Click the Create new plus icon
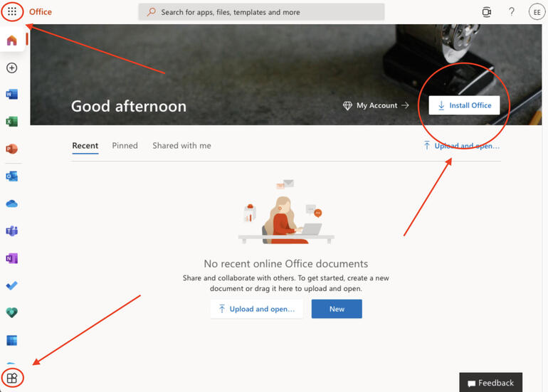The image size is (548, 392). click(12, 68)
